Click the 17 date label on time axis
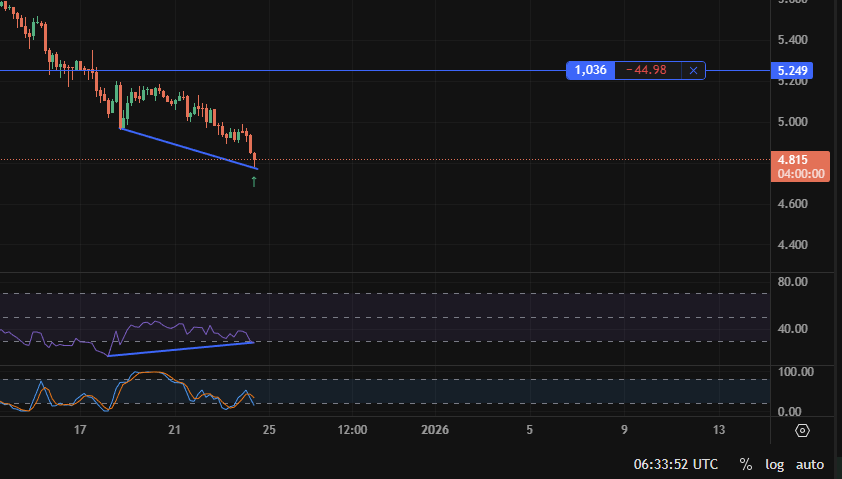The image size is (842, 479). 79,430
